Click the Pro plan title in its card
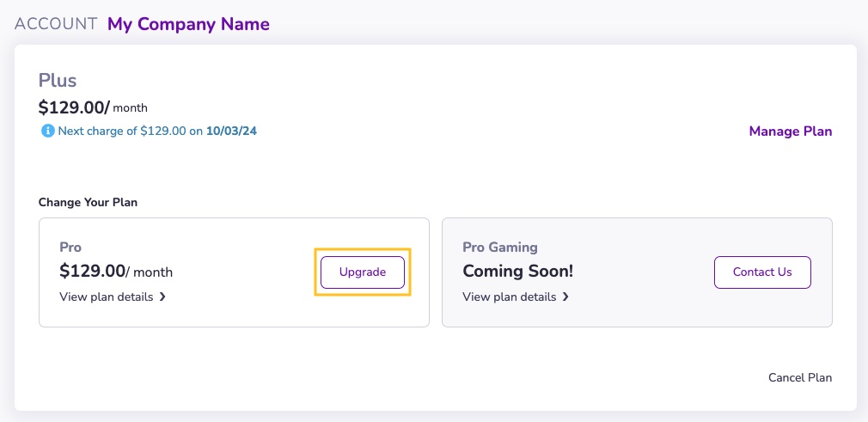Screen dimensions: 868x422 click(70, 248)
